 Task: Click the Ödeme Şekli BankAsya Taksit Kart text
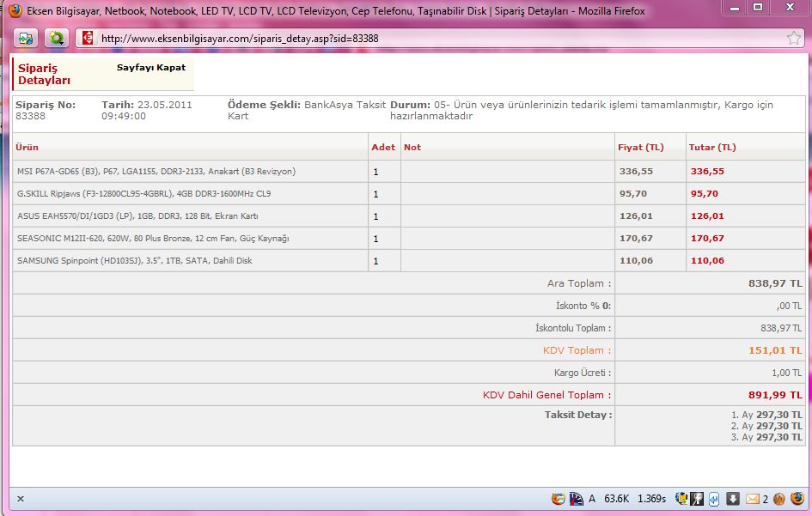coord(307,110)
